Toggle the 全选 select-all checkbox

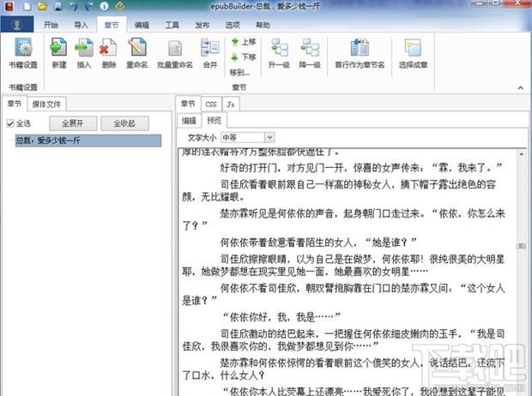(x=10, y=123)
